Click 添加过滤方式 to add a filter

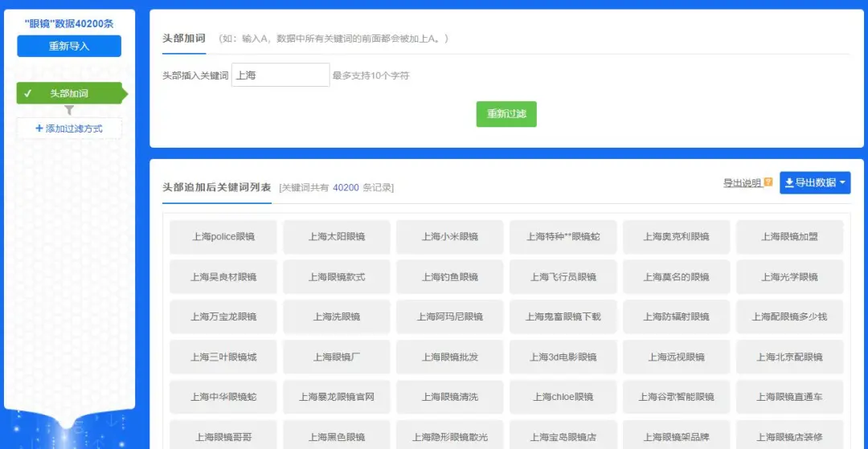(x=69, y=129)
